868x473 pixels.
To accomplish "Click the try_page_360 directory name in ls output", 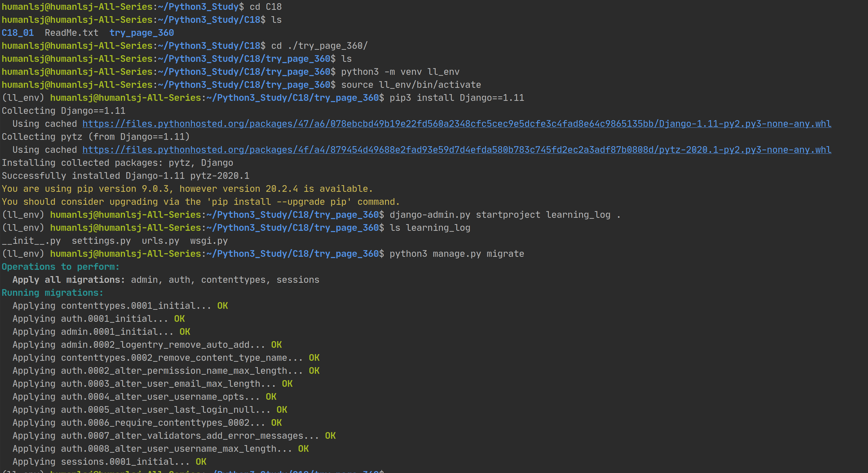I will [141, 33].
